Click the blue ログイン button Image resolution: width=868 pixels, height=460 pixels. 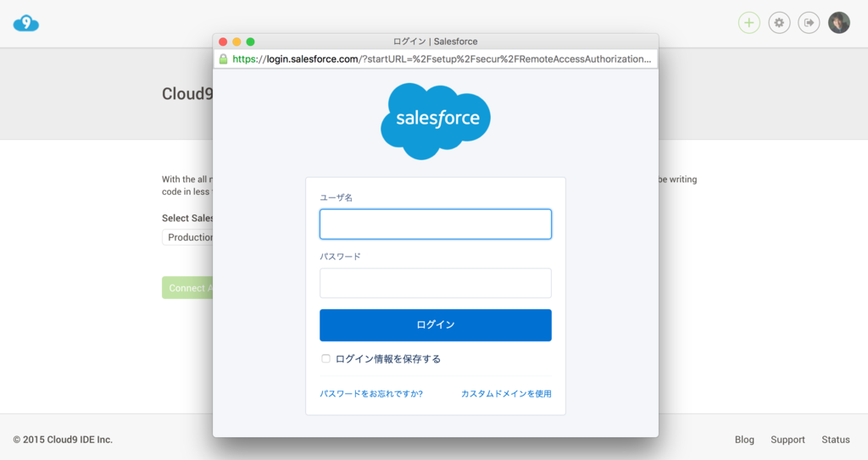pyautogui.click(x=436, y=325)
